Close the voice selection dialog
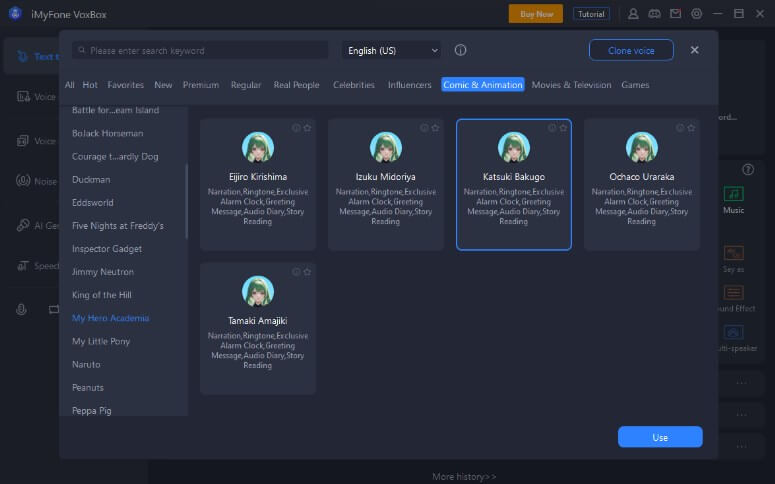The height and width of the screenshot is (484, 775). (x=694, y=50)
